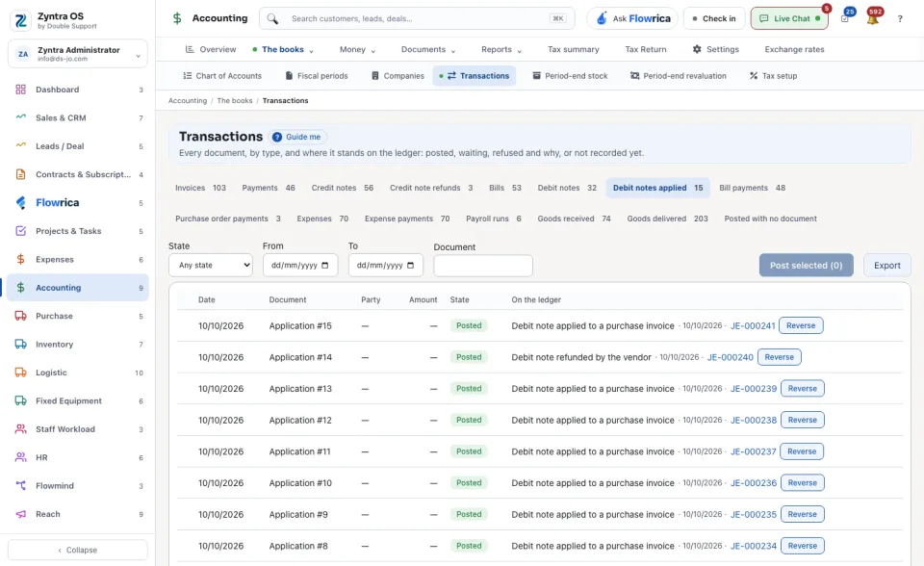Open the Flowrica feather icon in sidebar
This screenshot has height=566, width=924.
click(x=20, y=203)
